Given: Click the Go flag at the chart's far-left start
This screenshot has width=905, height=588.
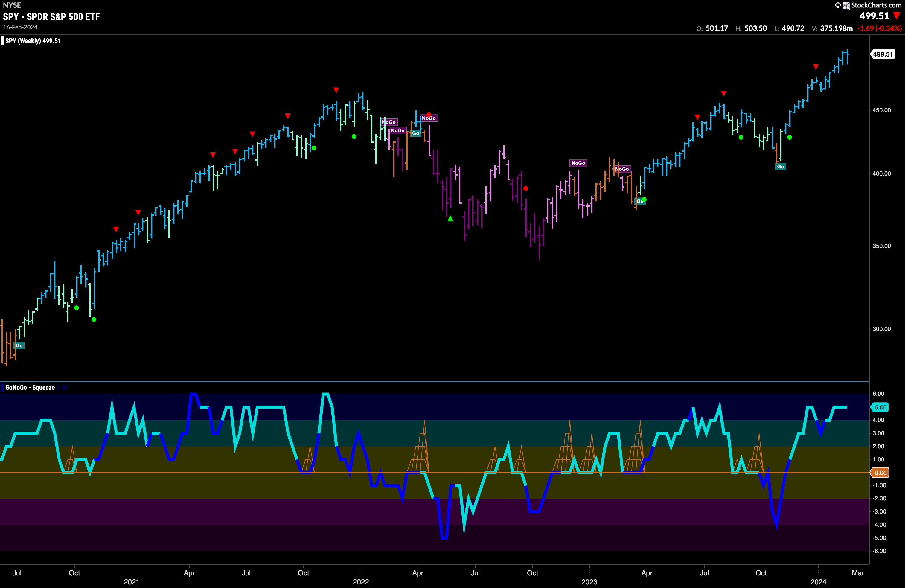Looking at the screenshot, I should tap(19, 345).
